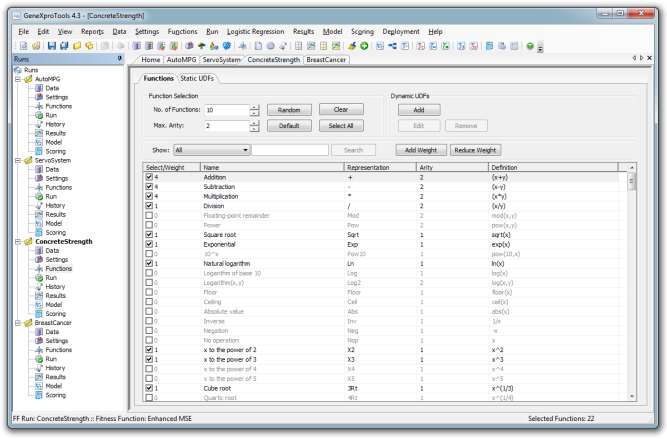667x439 pixels.
Task: Uncheck the Square root checkbox
Action: click(x=149, y=234)
